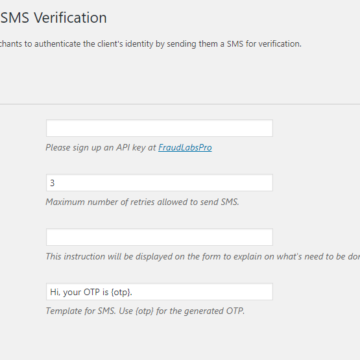Click the 'This instruction will be displayed' hint
360x360 pixels.
(203, 257)
